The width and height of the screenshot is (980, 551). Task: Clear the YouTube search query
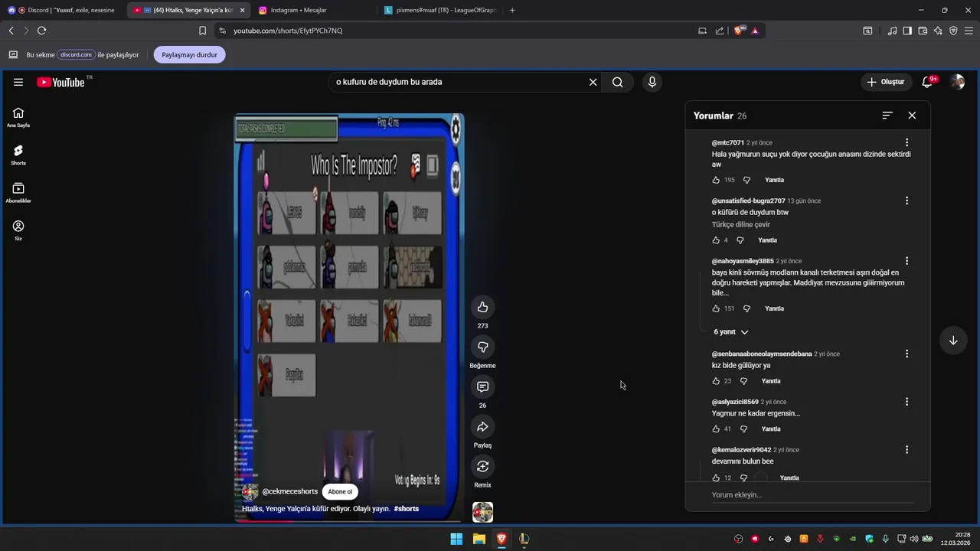pos(593,82)
